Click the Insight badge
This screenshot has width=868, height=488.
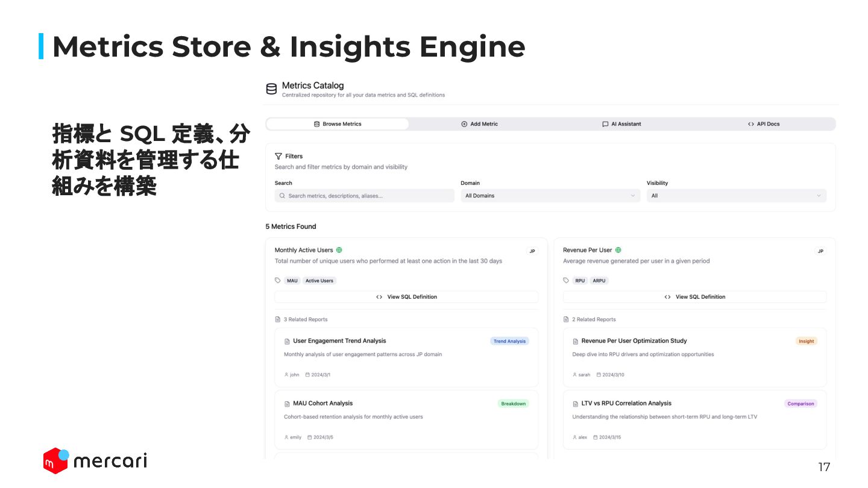pyautogui.click(x=807, y=342)
